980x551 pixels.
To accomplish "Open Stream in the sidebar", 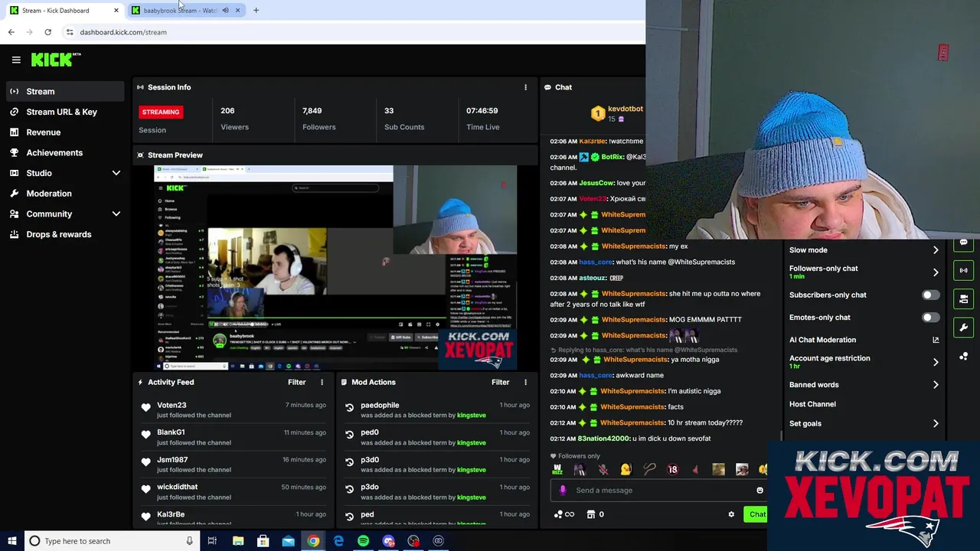I will pos(65,91).
